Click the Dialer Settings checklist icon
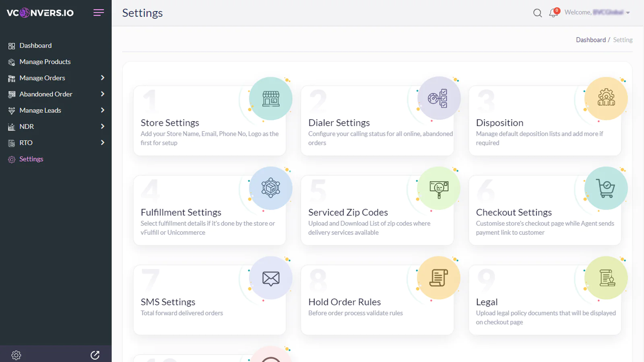Screen dimensions: 644x362 click(x=438, y=98)
